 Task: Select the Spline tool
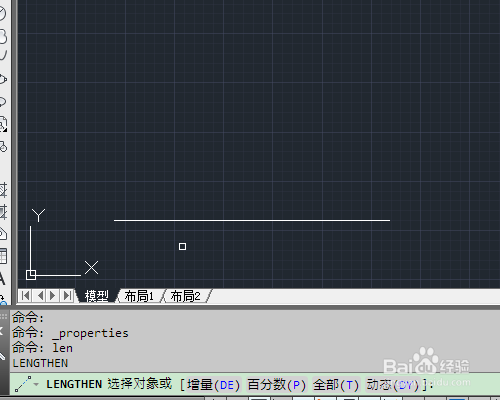tap(3, 56)
